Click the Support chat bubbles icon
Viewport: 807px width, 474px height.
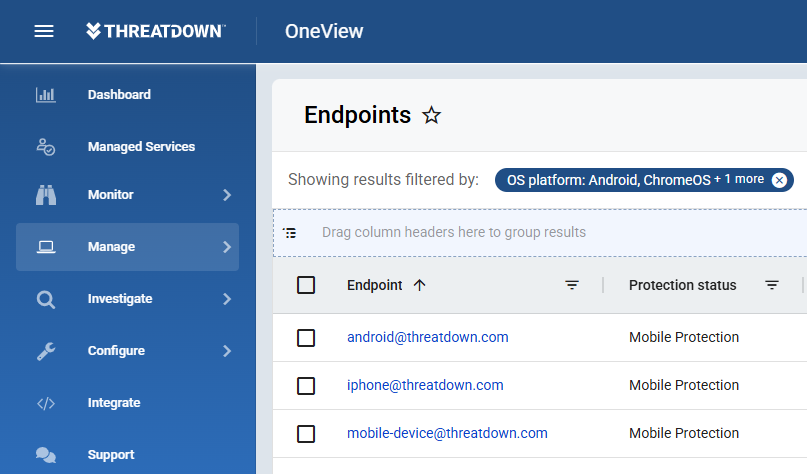pos(46,455)
